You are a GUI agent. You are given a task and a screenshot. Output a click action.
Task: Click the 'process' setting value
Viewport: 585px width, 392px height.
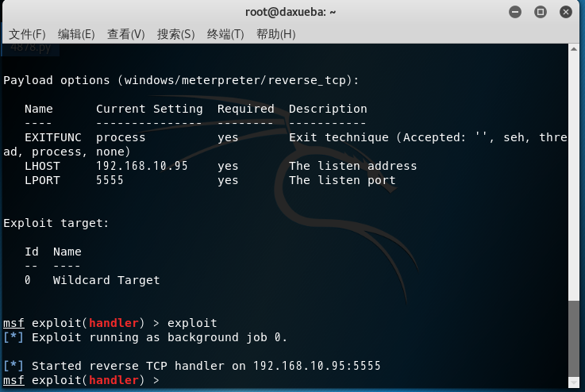coord(121,137)
